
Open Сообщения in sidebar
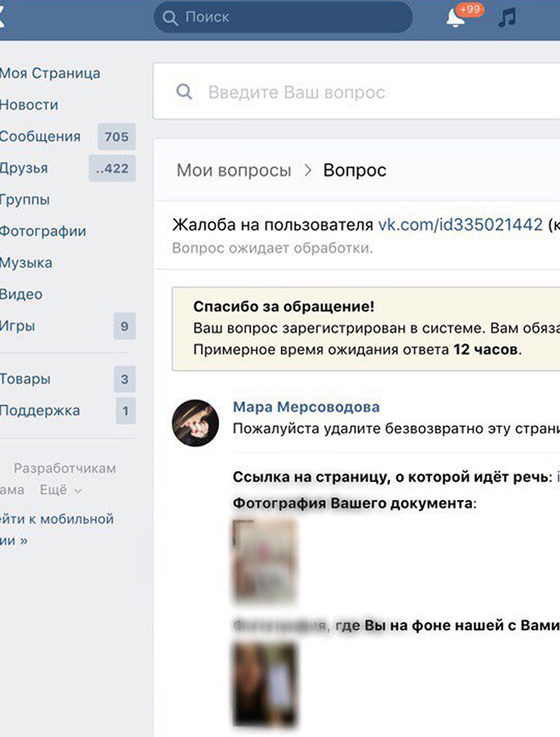point(40,136)
